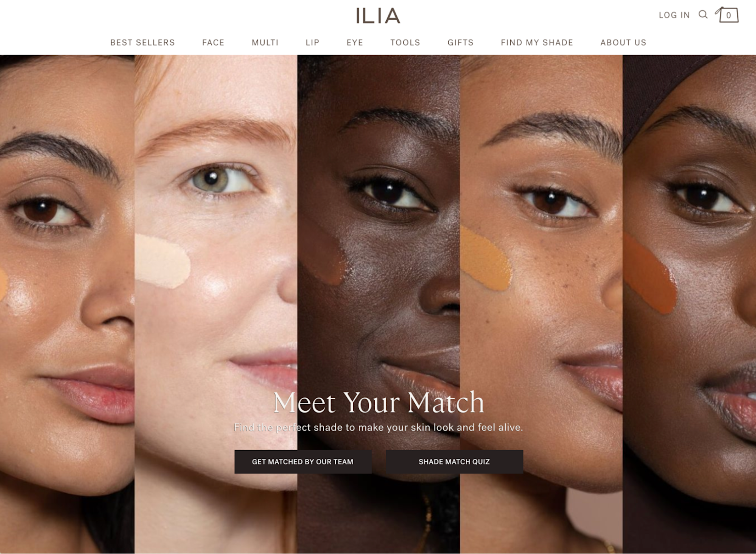Open the LIP menu
The image size is (756, 554).
[x=312, y=42]
